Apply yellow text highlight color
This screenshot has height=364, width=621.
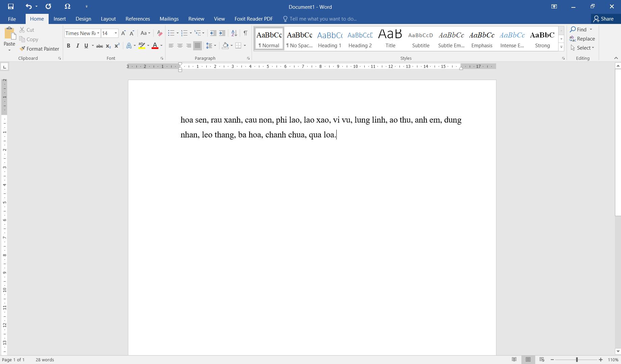point(142,46)
